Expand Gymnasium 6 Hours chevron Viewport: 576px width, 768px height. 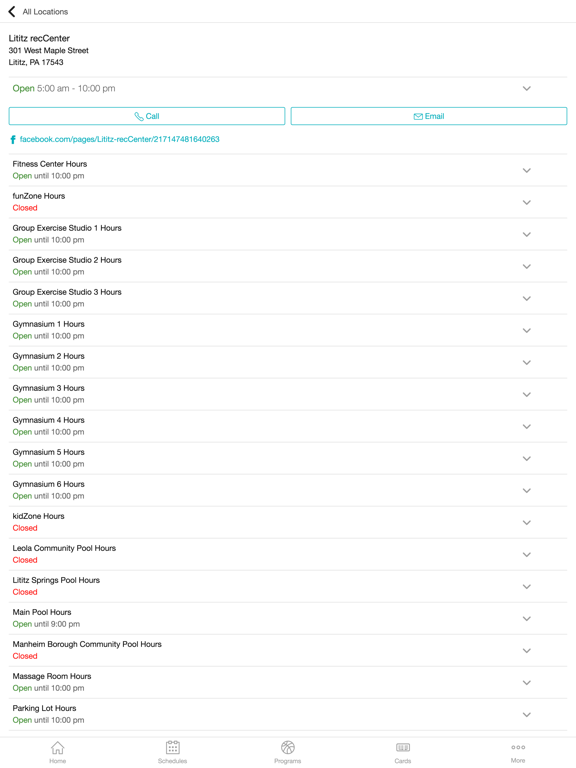[x=527, y=490]
